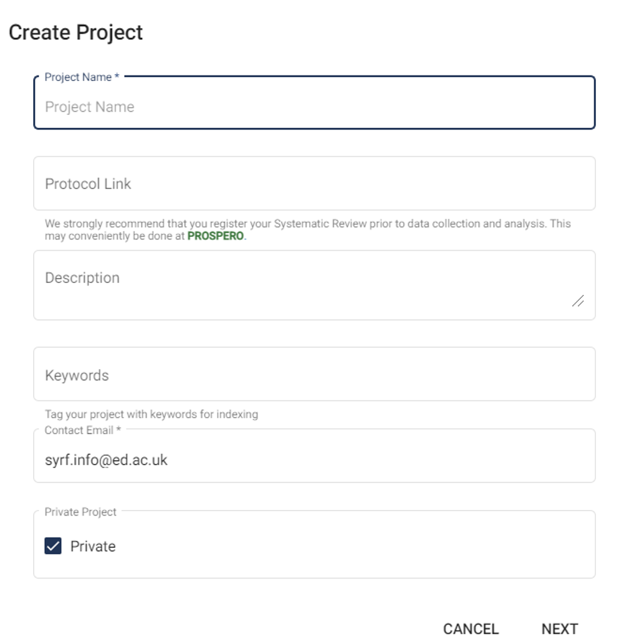Proceed with the NEXT button
This screenshot has width=644, height=644.
tap(559, 628)
